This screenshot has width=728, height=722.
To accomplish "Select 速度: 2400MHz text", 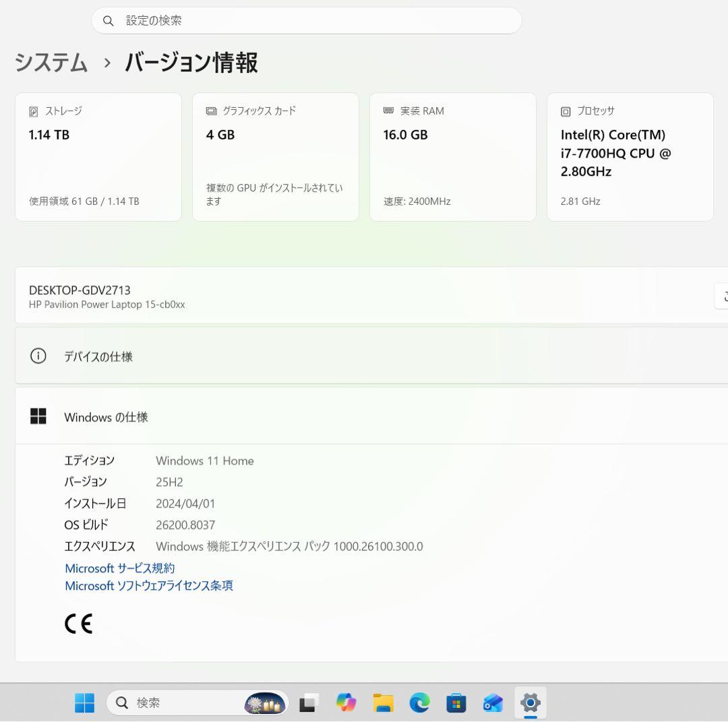I will 417,201.
